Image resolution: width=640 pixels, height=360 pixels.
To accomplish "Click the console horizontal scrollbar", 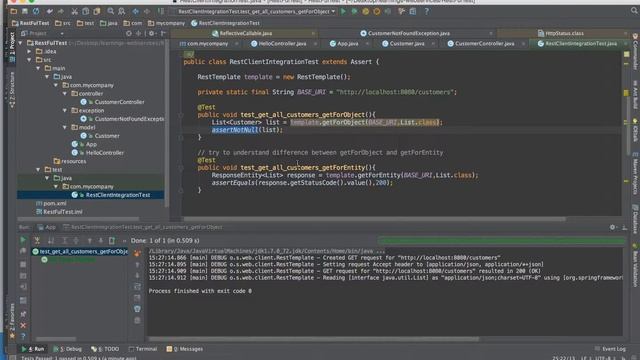I will [x=313, y=339].
